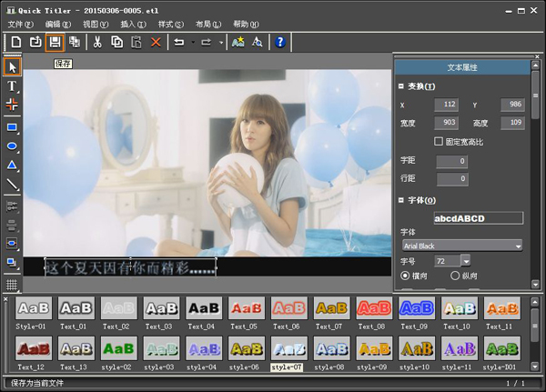Enable the 固定宽高比 checkbox
This screenshot has width=546, height=392.
click(x=439, y=141)
